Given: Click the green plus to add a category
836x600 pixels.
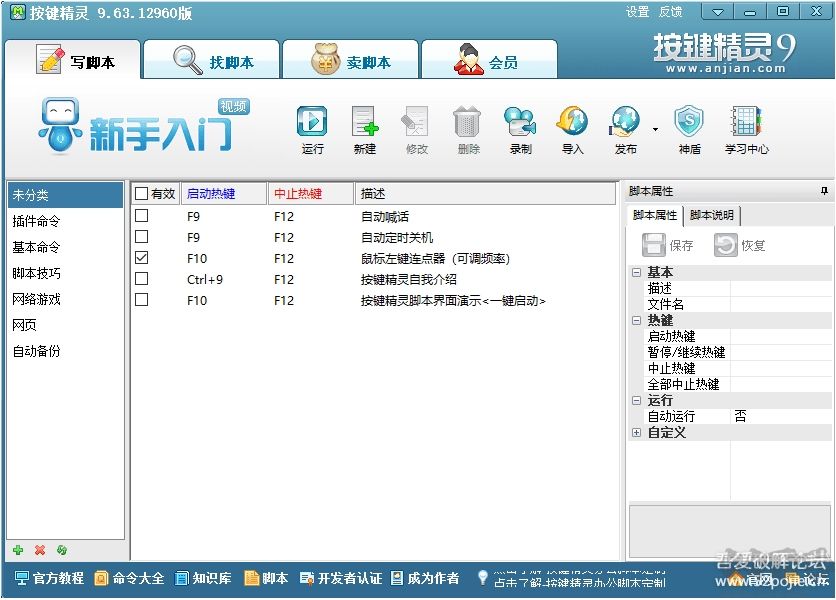Looking at the screenshot, I should [x=16, y=549].
